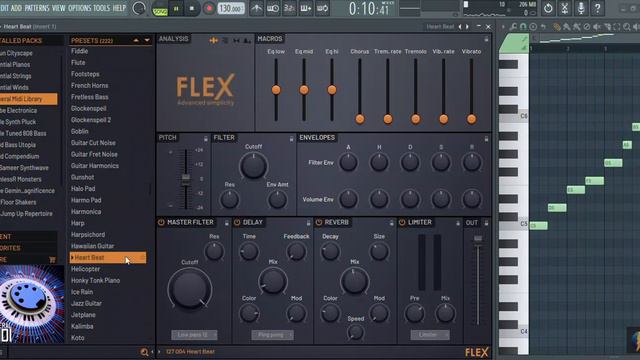Click the 130 tempo display
The width and height of the screenshot is (640, 360).
click(x=231, y=9)
